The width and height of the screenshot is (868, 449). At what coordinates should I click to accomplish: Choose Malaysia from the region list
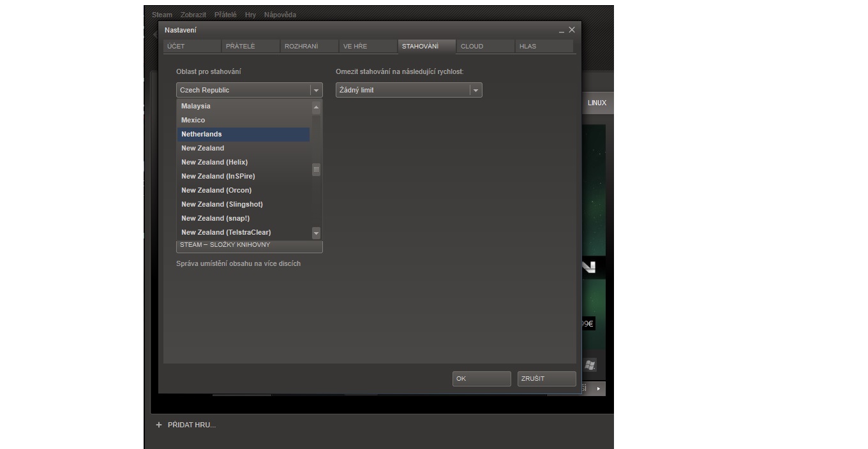pos(243,106)
